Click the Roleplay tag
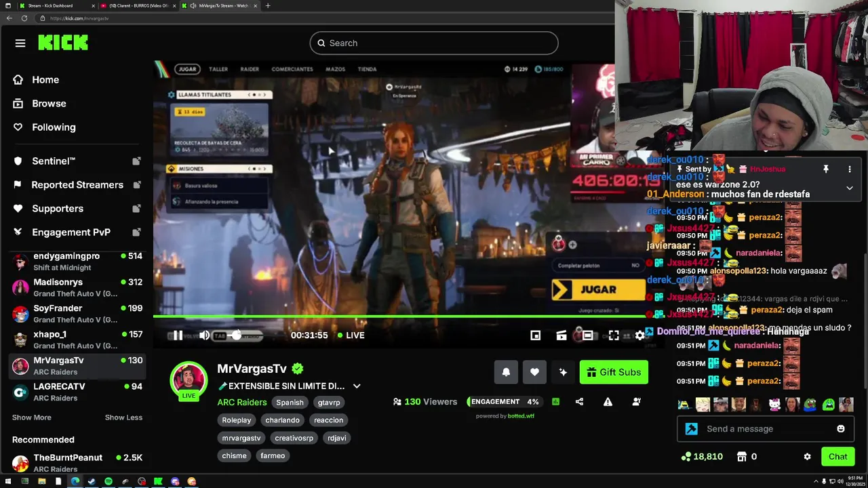868x488 pixels. click(x=237, y=420)
